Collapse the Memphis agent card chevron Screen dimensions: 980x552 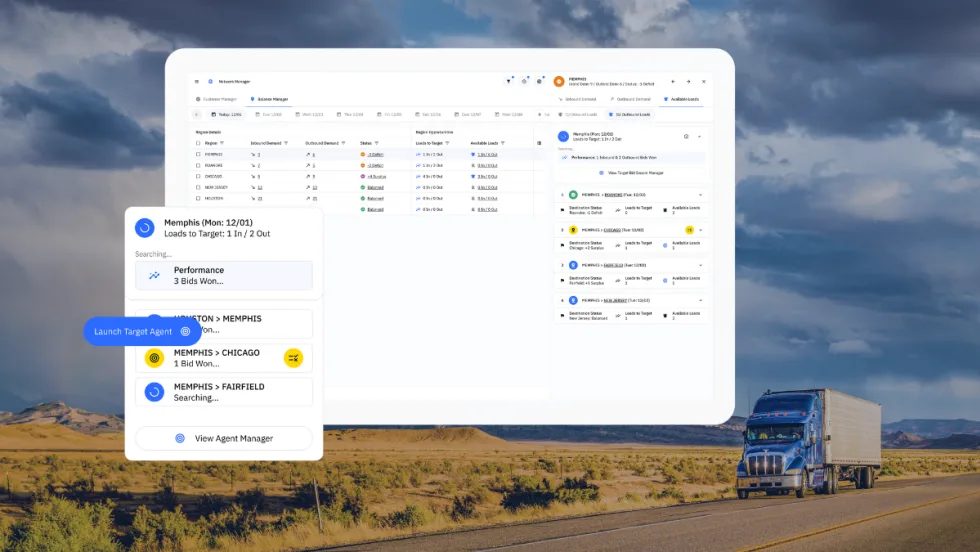(x=699, y=136)
